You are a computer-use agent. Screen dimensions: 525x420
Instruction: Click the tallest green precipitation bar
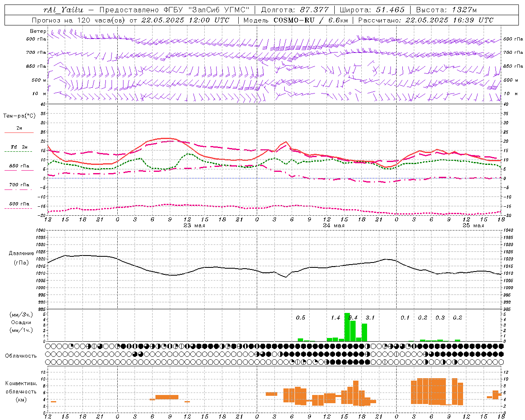click(347, 327)
